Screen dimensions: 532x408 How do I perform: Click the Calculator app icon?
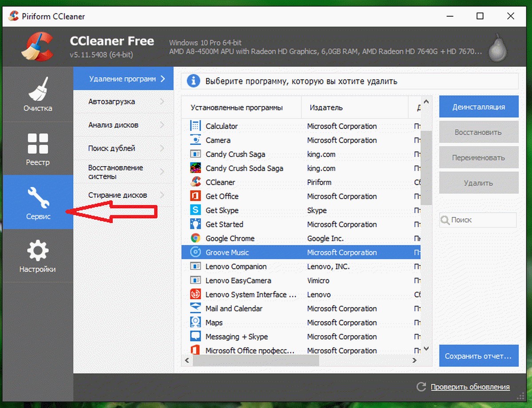(x=195, y=126)
